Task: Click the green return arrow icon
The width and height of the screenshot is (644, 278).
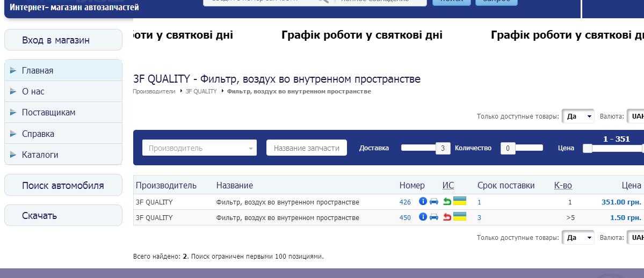Action: point(447,202)
